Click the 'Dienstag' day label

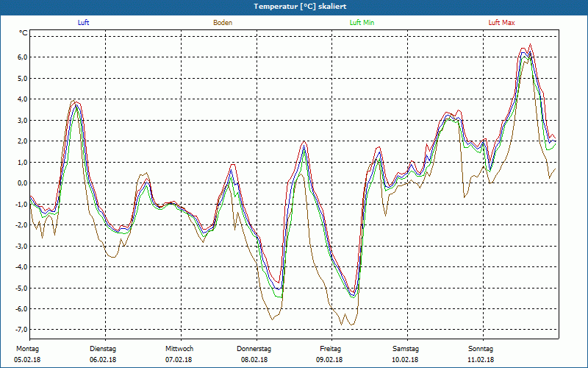[103, 349]
